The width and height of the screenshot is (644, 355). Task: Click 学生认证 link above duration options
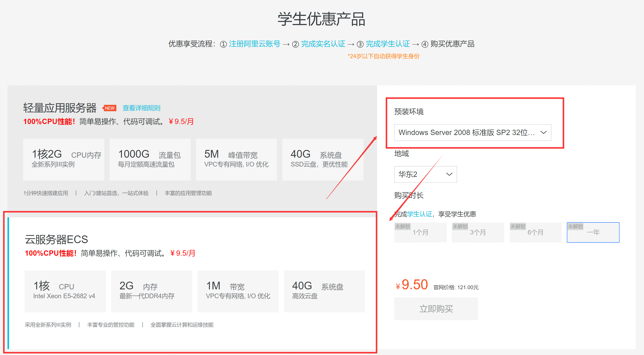point(419,214)
